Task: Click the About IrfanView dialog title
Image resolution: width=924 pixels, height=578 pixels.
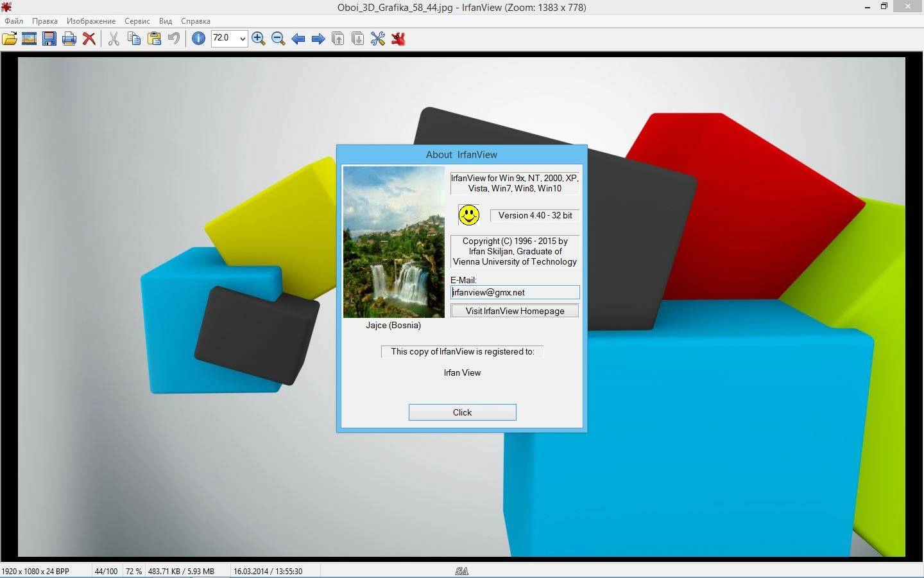Action: tap(461, 154)
